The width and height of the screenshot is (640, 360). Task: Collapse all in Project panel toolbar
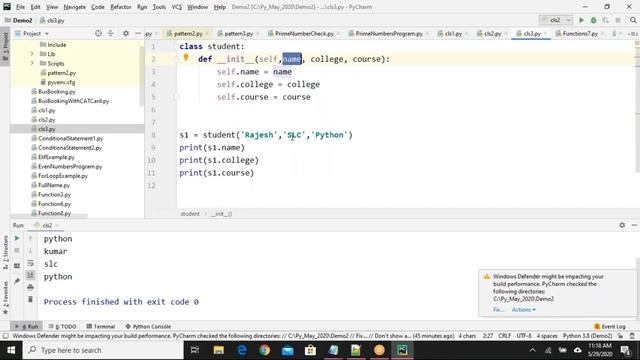[x=111, y=33]
